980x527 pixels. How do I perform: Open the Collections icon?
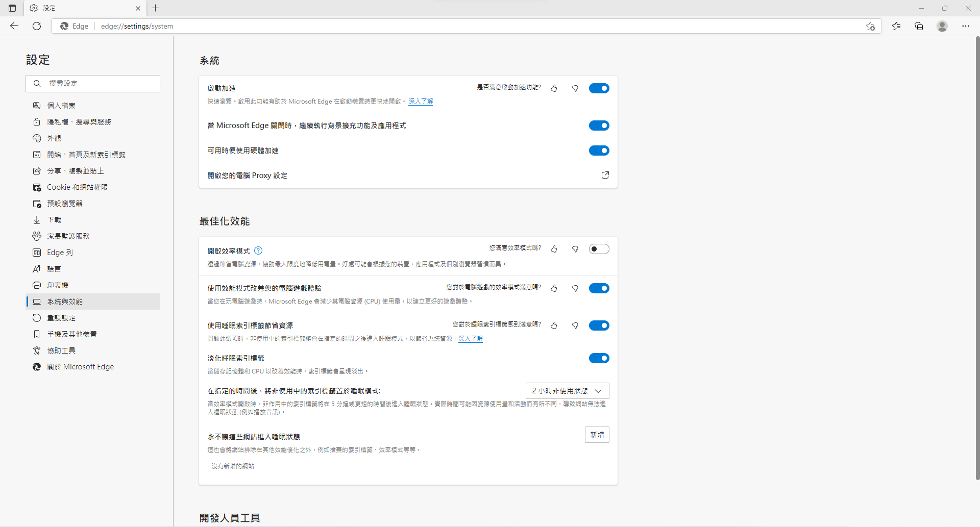[919, 26]
